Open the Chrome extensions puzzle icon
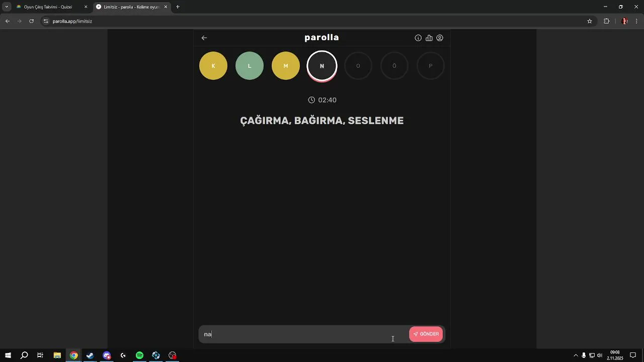 (x=606, y=21)
